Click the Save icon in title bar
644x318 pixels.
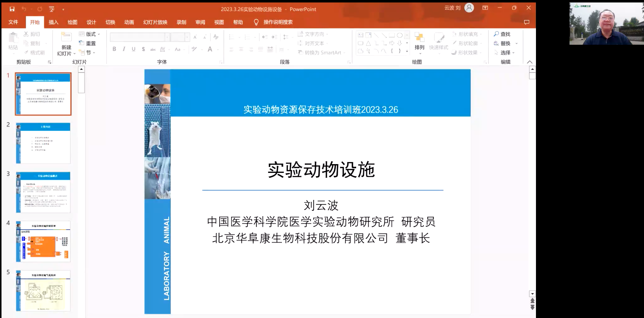[12, 9]
